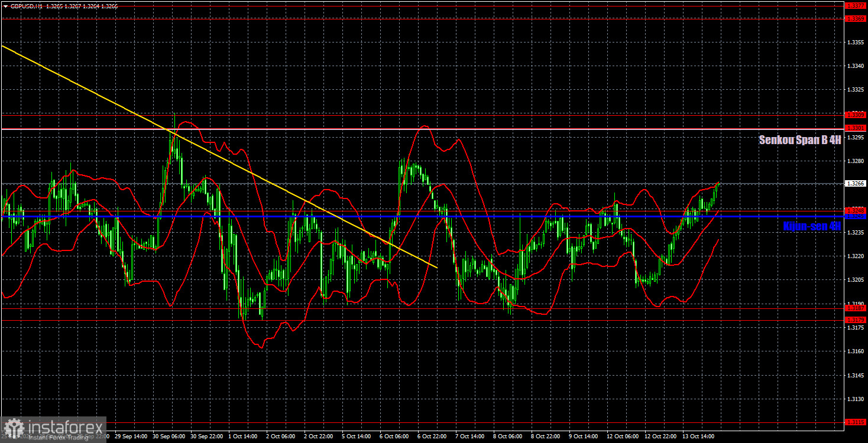Image resolution: width=868 pixels, height=443 pixels.
Task: Click the 1.3179 red price level label
Action: 856,320
